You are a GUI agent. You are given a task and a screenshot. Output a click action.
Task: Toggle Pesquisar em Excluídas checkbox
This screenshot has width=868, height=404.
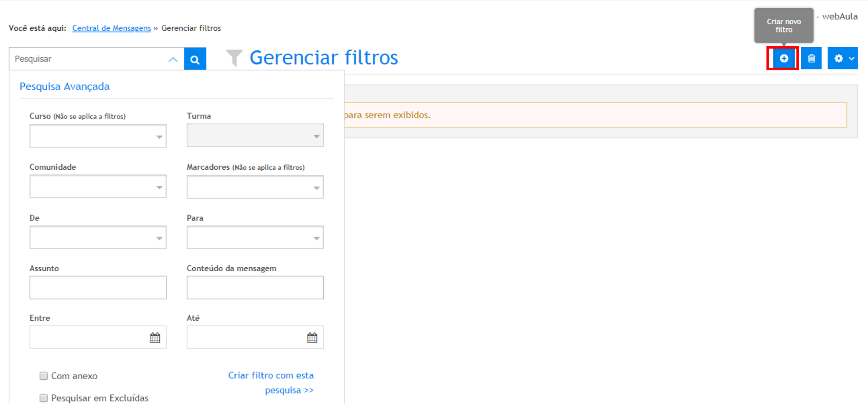point(43,398)
